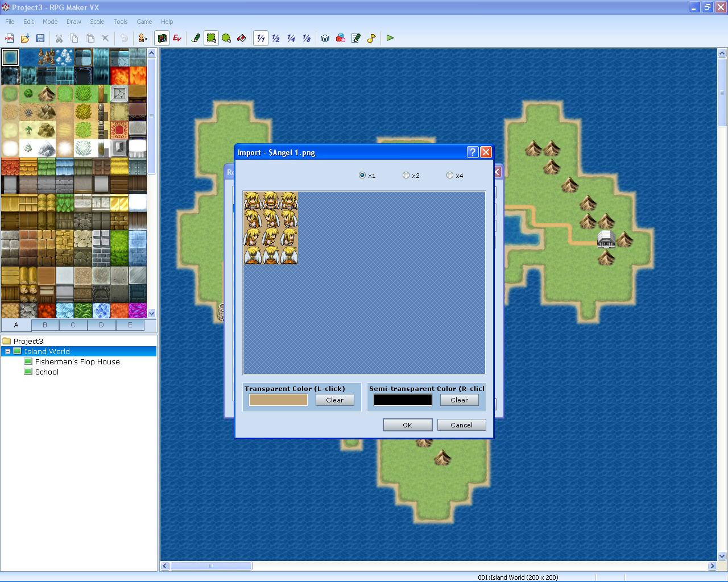This screenshot has height=582, width=728.
Task: Clear the Transparent Color selection
Action: click(x=334, y=400)
